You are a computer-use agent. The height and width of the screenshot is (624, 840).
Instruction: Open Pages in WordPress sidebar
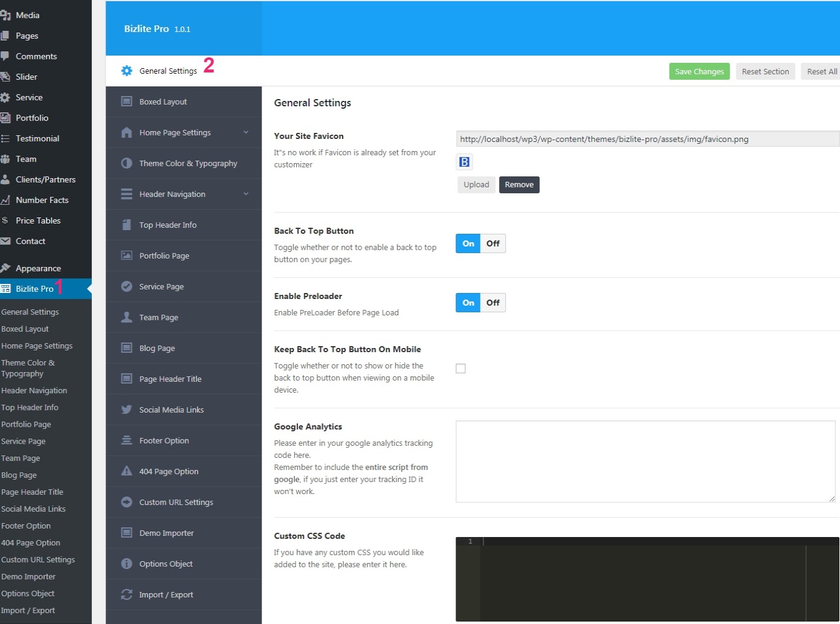pyautogui.click(x=46, y=36)
